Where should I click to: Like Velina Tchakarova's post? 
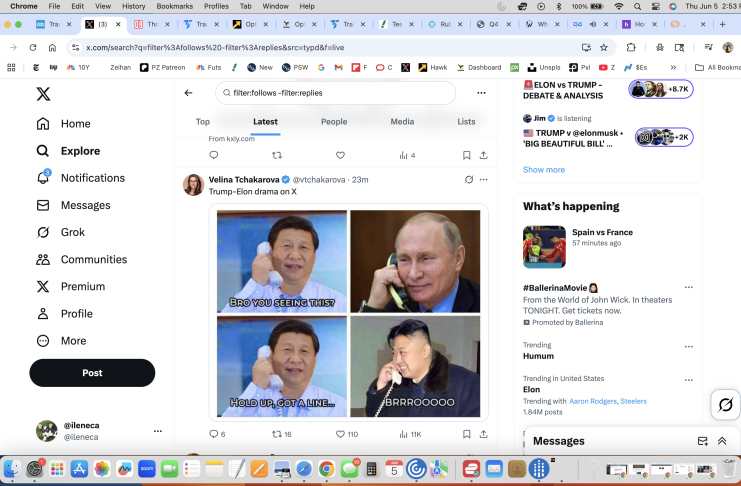click(340, 434)
